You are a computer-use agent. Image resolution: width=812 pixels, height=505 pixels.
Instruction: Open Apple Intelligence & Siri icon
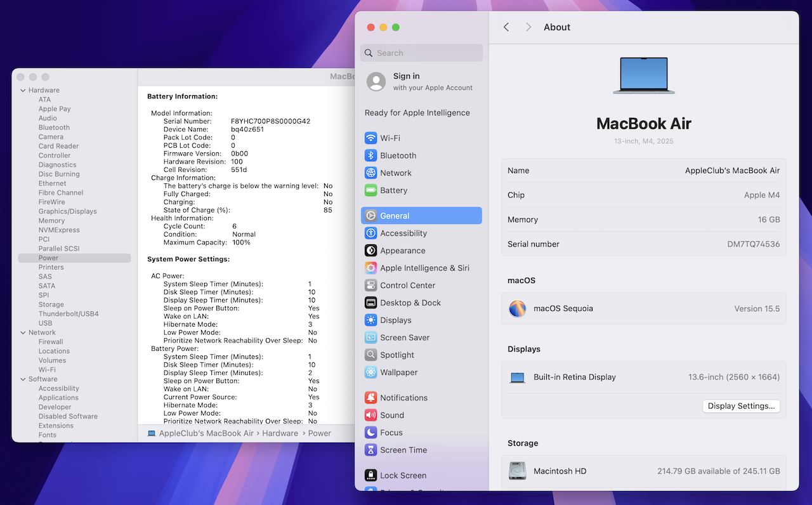coord(371,268)
